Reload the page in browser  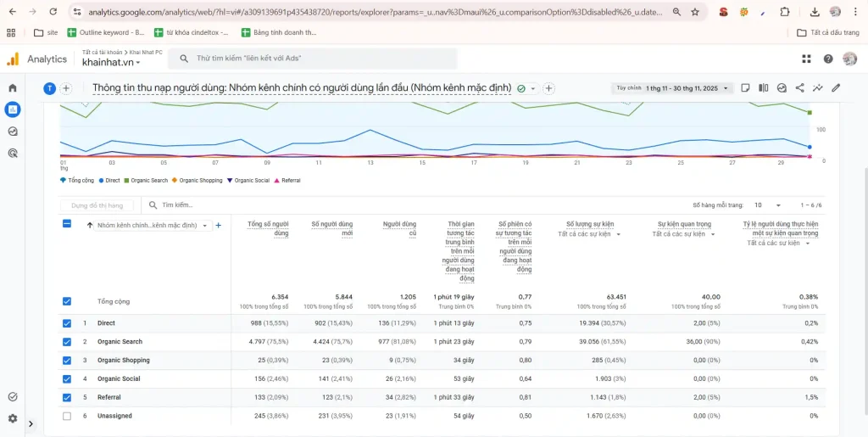[x=53, y=12]
